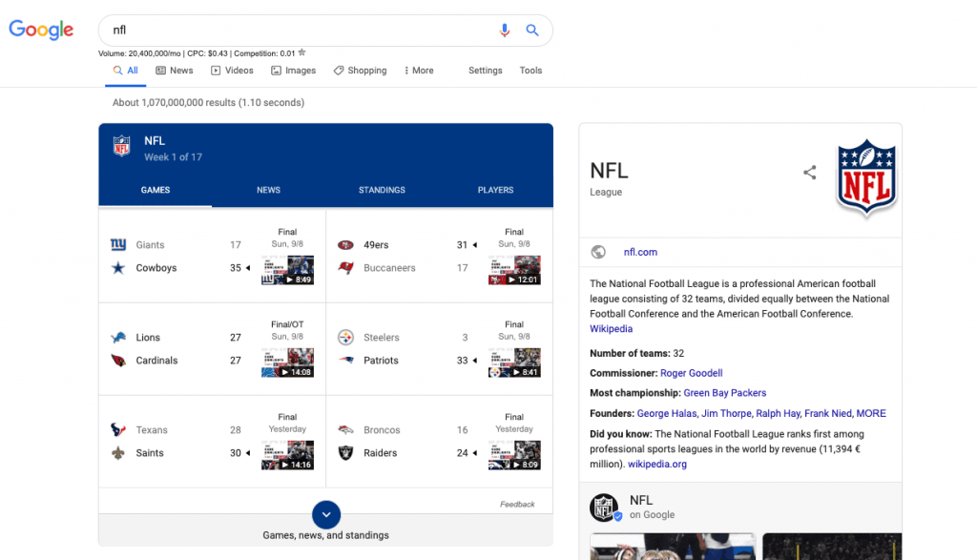Select the All results tab
This screenshot has height=560, width=977.
pyautogui.click(x=125, y=71)
